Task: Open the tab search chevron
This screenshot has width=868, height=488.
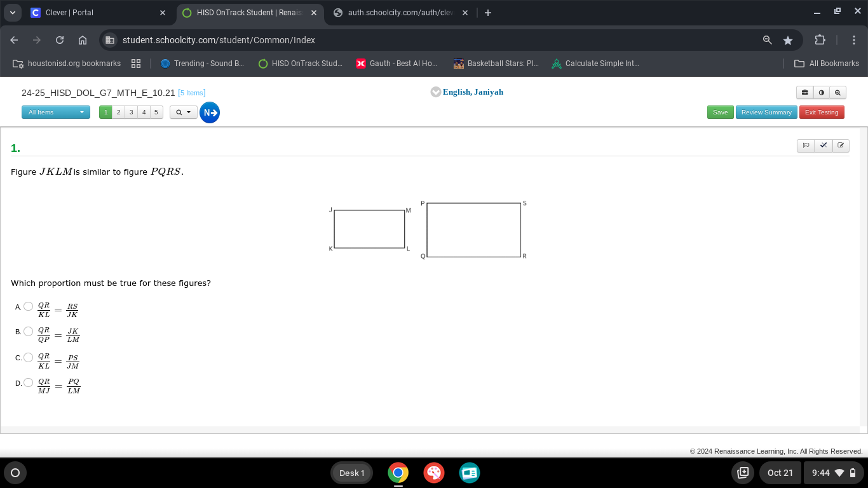Action: (12, 13)
